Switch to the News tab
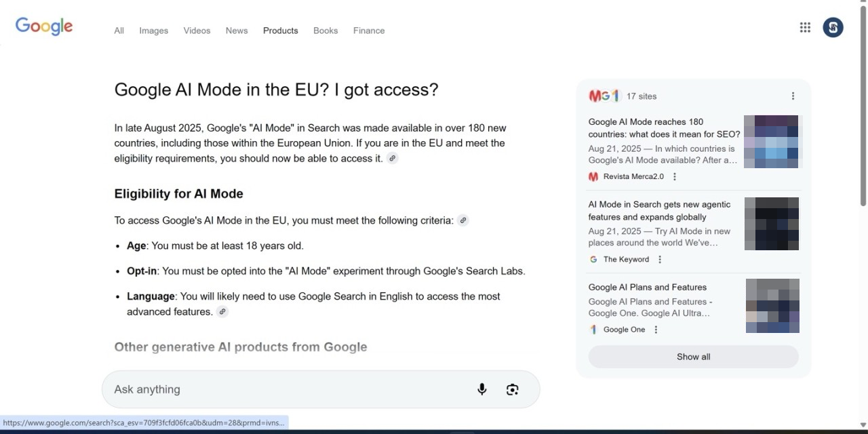This screenshot has height=434, width=868. pos(236,31)
